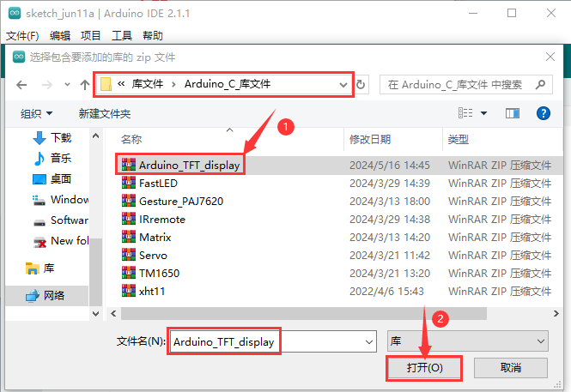Image resolution: width=571 pixels, height=392 pixels.
Task: Sort by the 类型 column header
Action: coord(459,139)
